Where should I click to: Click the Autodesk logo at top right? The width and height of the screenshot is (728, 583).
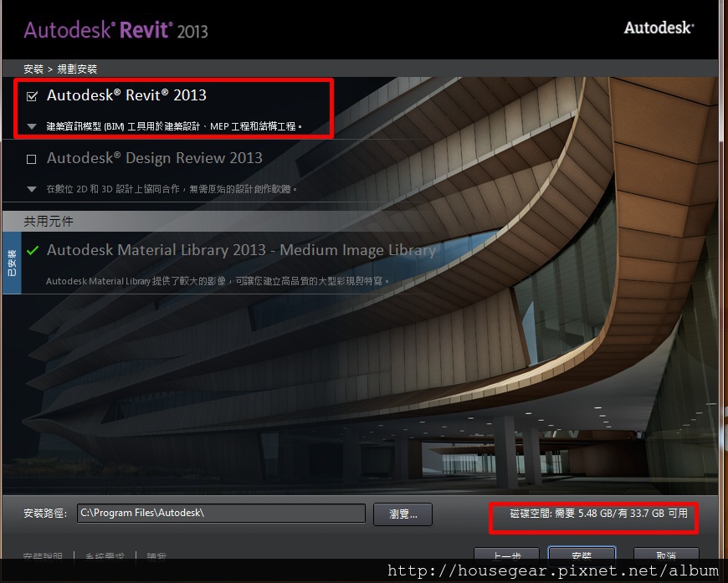(659, 28)
